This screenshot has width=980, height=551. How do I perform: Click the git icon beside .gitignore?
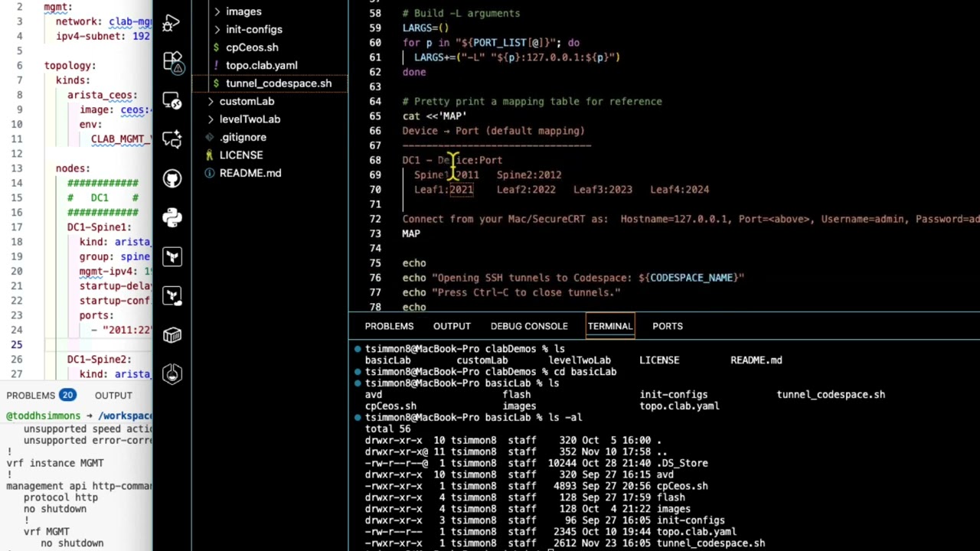click(210, 137)
